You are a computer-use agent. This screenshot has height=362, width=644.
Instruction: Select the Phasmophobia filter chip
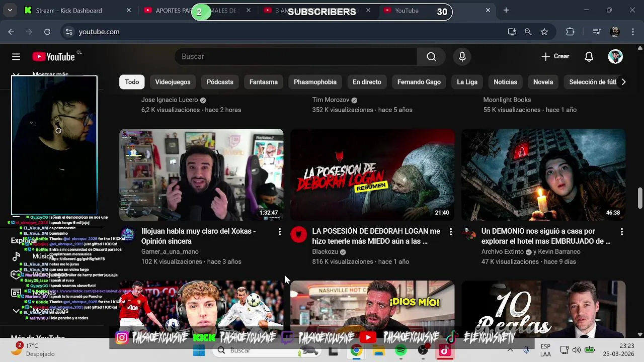tap(315, 82)
